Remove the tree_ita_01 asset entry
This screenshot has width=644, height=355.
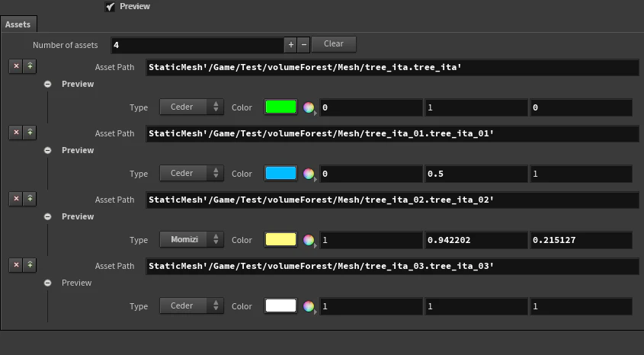16,133
